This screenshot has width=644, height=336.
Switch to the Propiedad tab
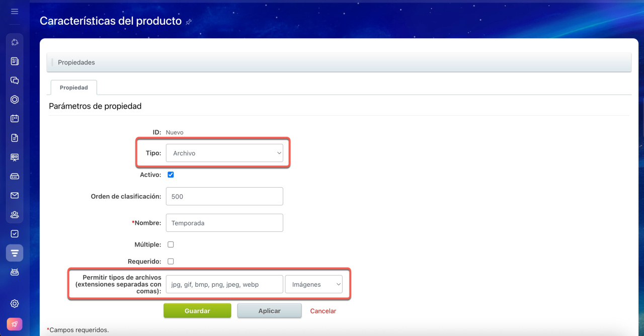[x=74, y=88]
